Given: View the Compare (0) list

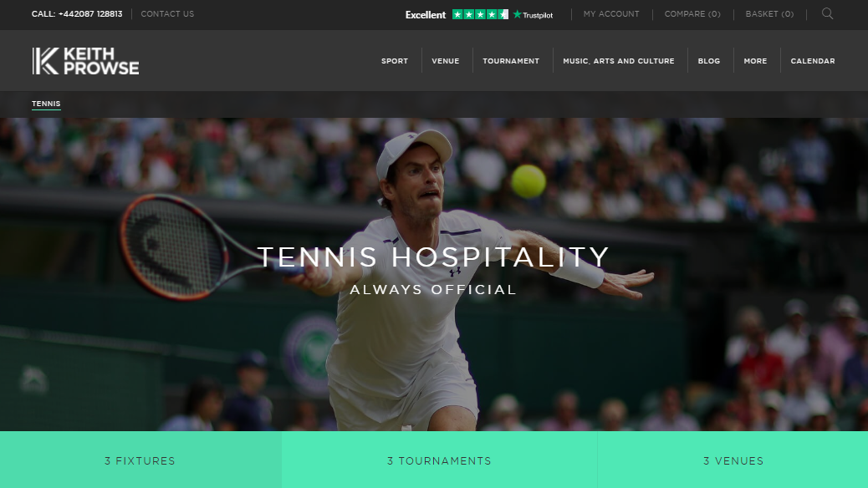Looking at the screenshot, I should (x=692, y=14).
